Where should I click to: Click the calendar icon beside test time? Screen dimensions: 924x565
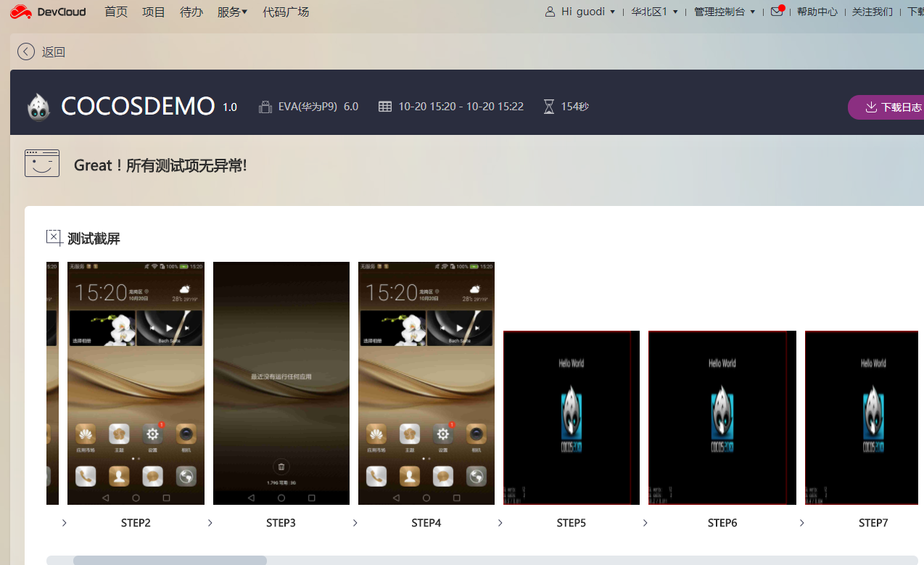click(385, 107)
